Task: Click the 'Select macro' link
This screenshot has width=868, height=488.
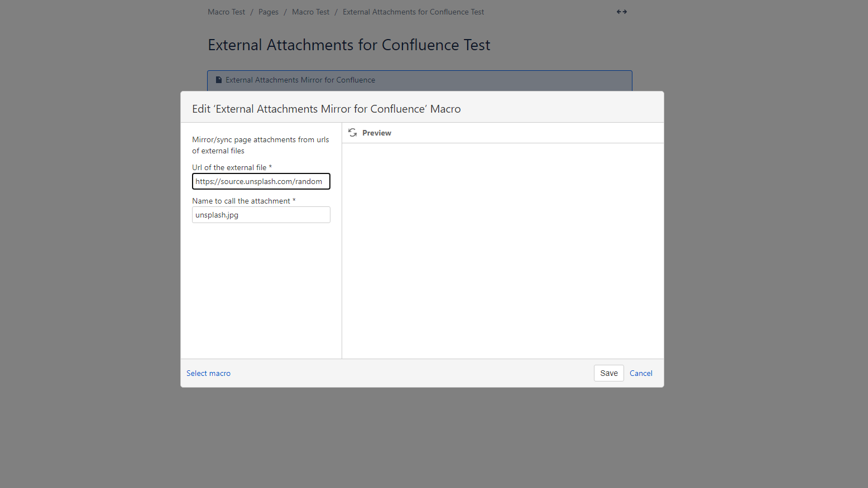Action: [x=208, y=373]
